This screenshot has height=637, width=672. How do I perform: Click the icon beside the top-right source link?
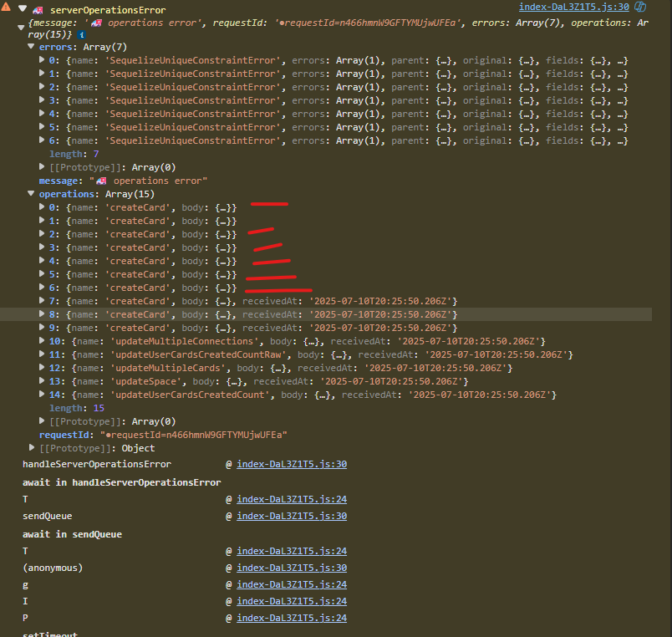point(640,7)
